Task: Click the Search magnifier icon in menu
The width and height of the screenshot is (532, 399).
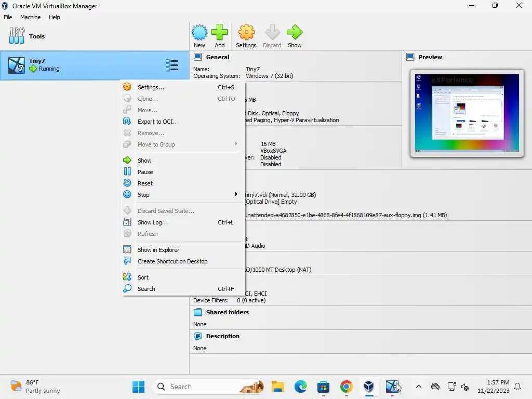Action: click(127, 288)
